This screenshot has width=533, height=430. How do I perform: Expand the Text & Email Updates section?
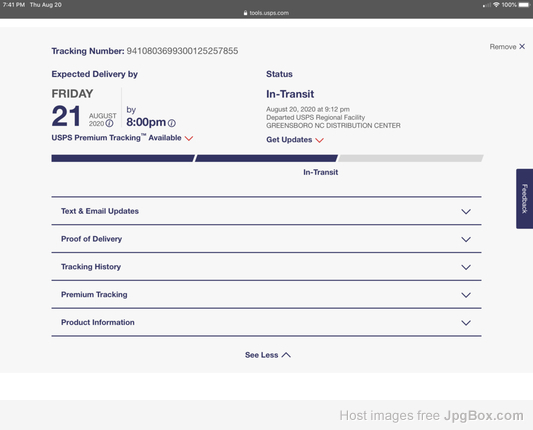point(266,211)
